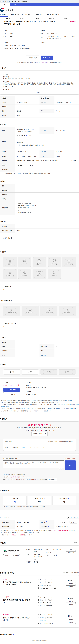Viewport: 79px width, 644px height.
Task: Toggle 관심기업 for the company
Action: (x=7, y=556)
